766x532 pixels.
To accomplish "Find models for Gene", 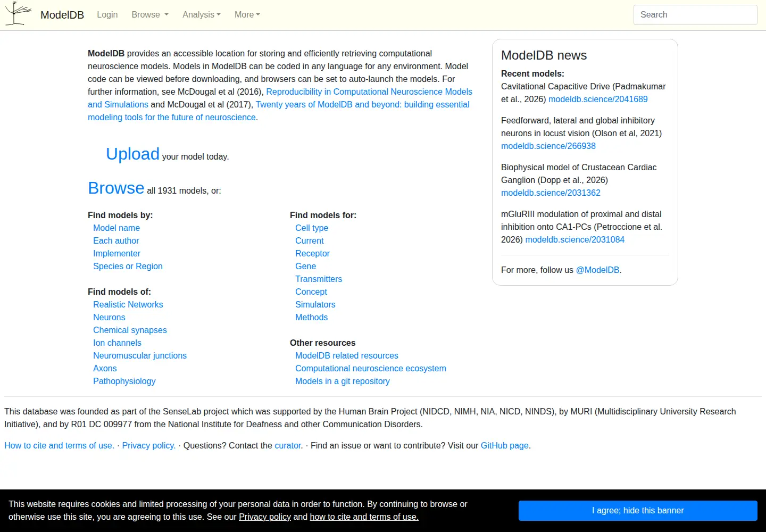I will pos(305,266).
